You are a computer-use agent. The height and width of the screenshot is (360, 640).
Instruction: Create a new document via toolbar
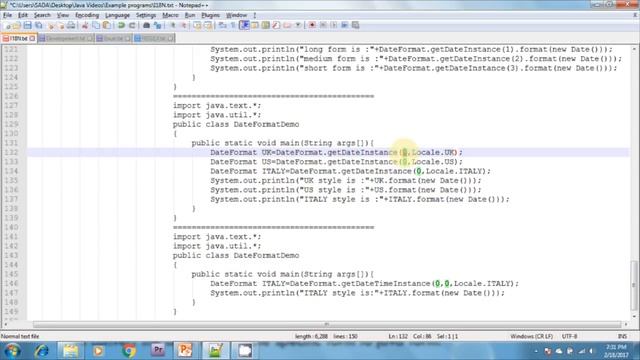click(x=7, y=25)
